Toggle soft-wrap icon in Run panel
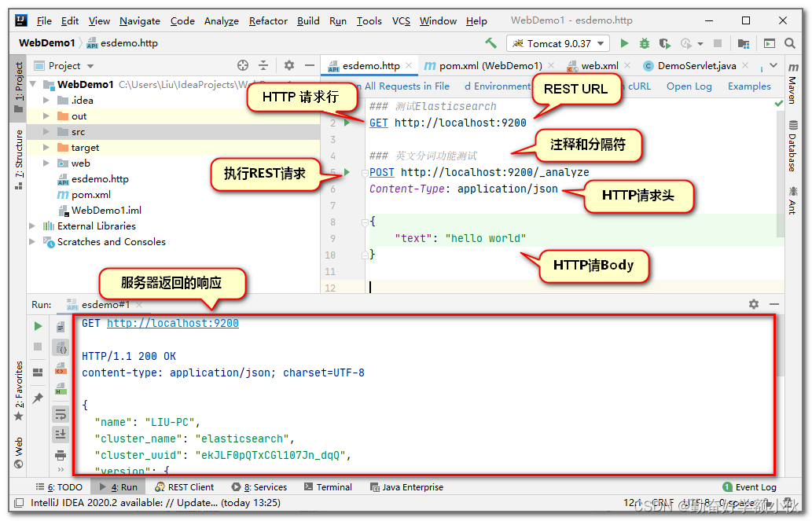The height and width of the screenshot is (521, 812). [x=61, y=414]
